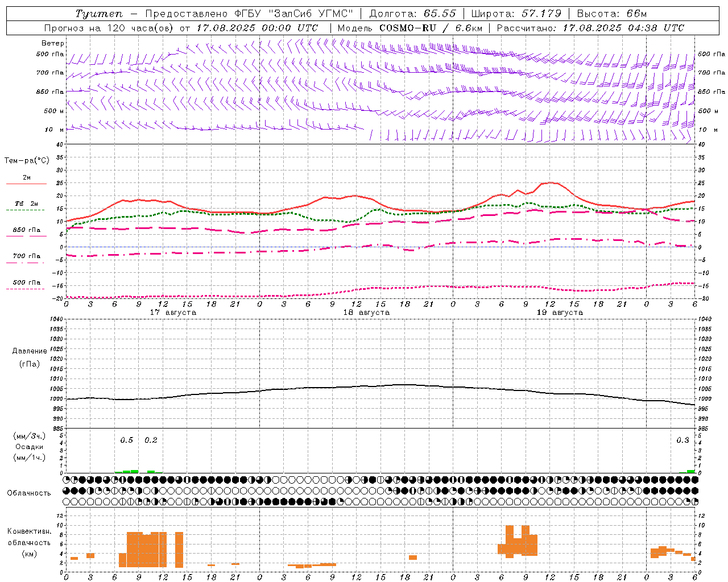
Task: Click the Долгота: 65.55 value
Action: [x=412, y=14]
